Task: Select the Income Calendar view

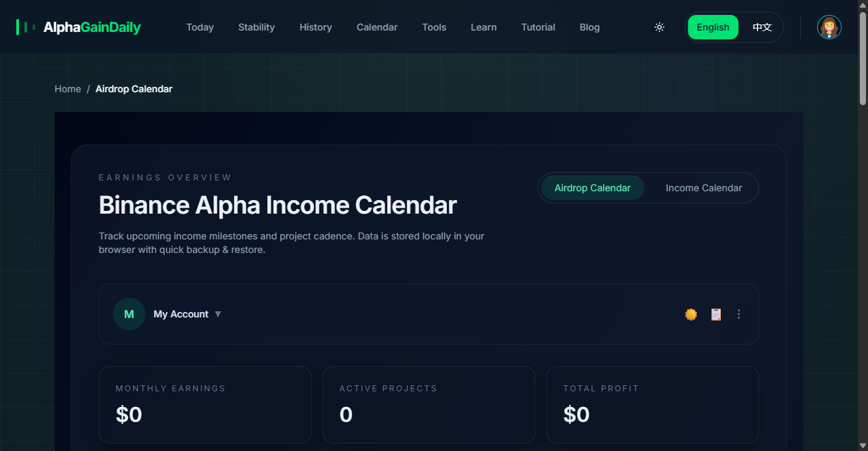Action: 703,188
